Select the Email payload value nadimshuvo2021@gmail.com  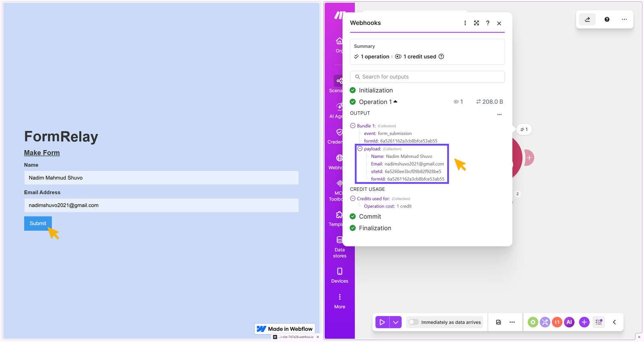coord(414,164)
